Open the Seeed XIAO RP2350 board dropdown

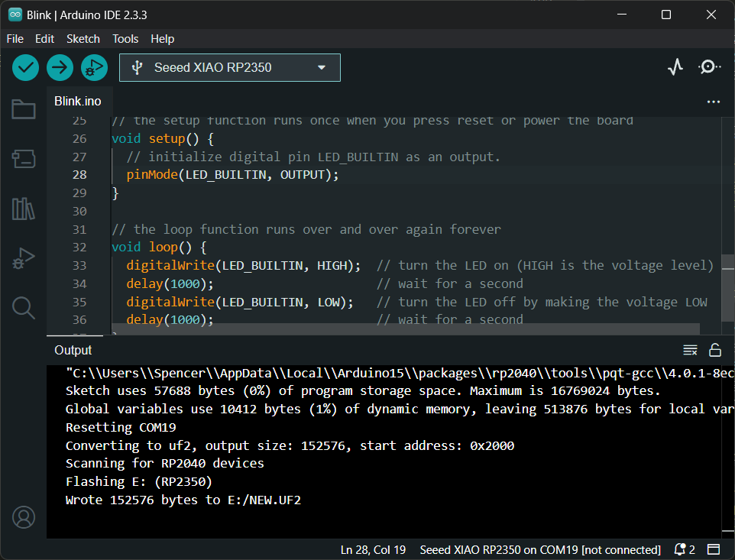(230, 67)
